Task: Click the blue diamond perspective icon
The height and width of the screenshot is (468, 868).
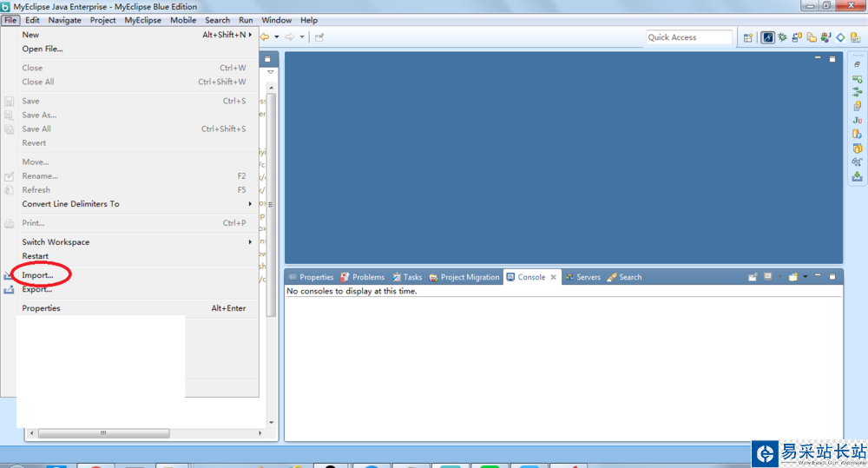Action: [840, 37]
